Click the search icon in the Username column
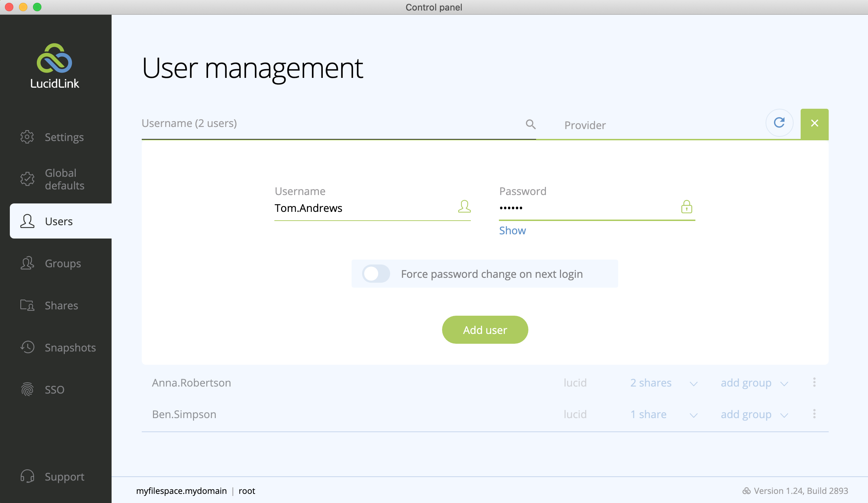This screenshot has width=868, height=503. click(530, 124)
